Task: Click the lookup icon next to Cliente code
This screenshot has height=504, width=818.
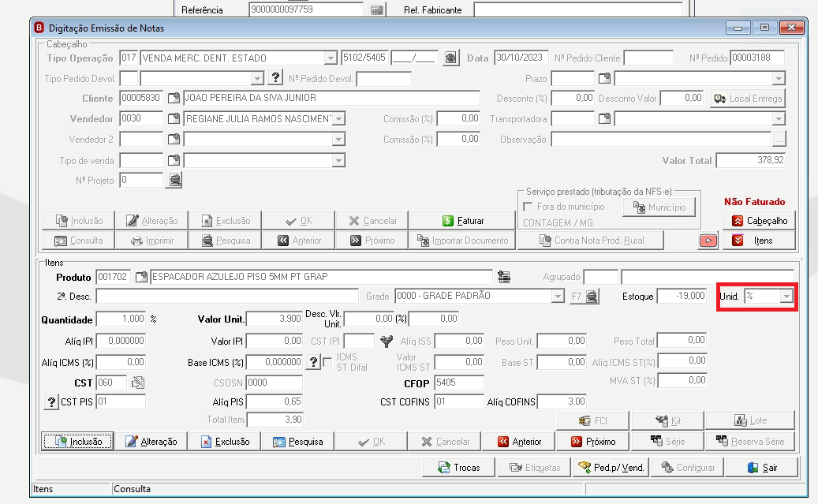Action: pyautogui.click(x=174, y=98)
